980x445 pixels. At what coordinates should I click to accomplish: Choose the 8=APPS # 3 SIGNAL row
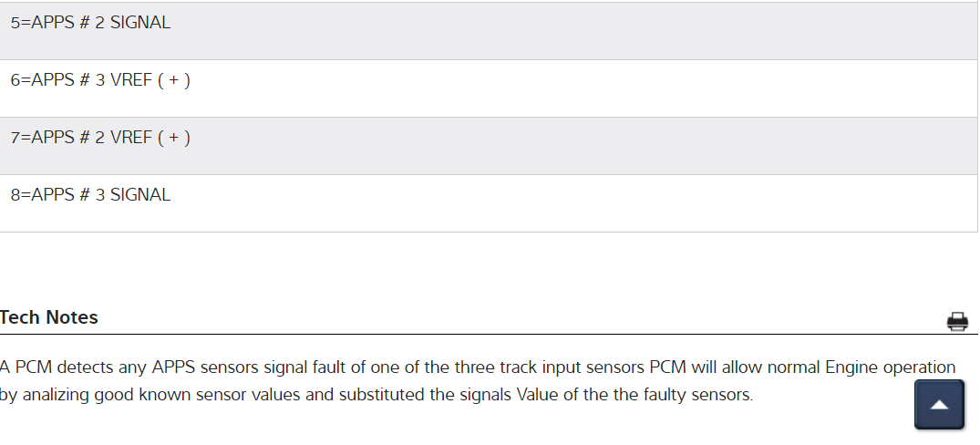point(90,195)
